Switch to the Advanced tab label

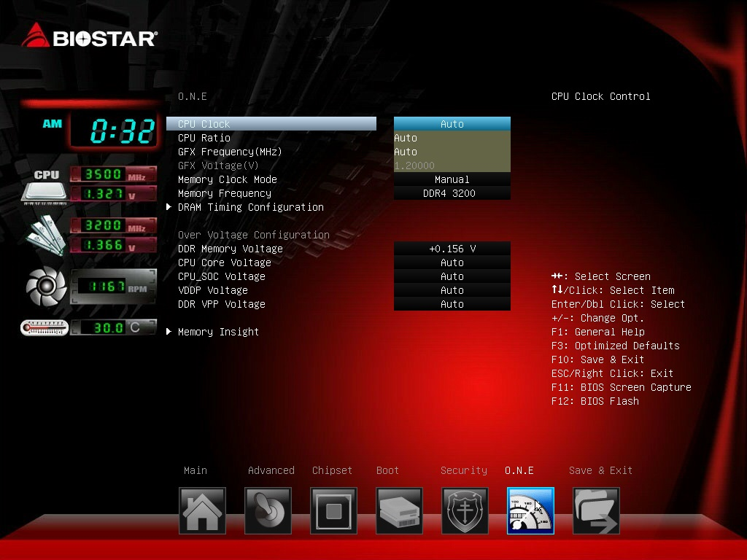pos(271,470)
